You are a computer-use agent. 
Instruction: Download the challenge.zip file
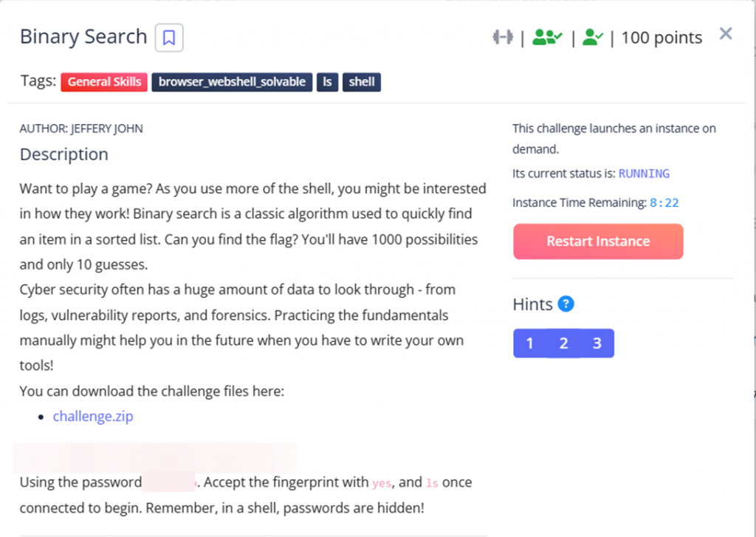pyautogui.click(x=93, y=416)
